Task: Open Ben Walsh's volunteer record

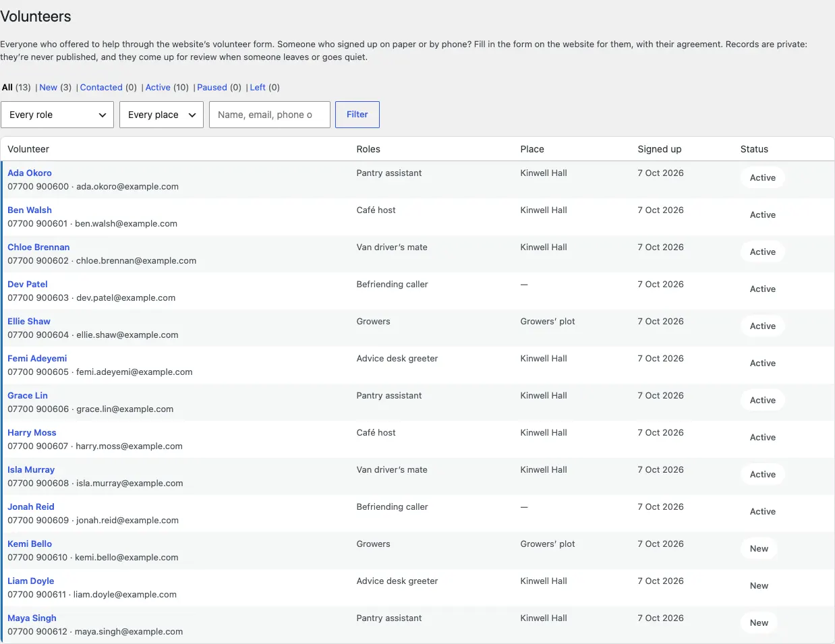Action: coord(30,210)
